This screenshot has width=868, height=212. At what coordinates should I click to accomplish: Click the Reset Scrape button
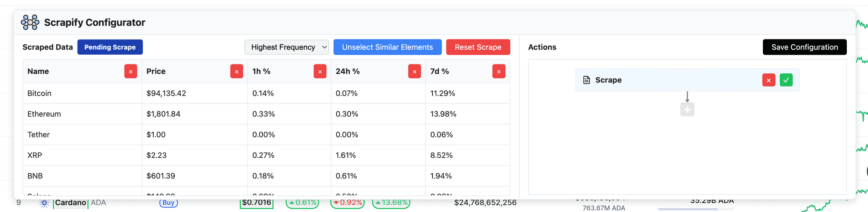point(478,47)
